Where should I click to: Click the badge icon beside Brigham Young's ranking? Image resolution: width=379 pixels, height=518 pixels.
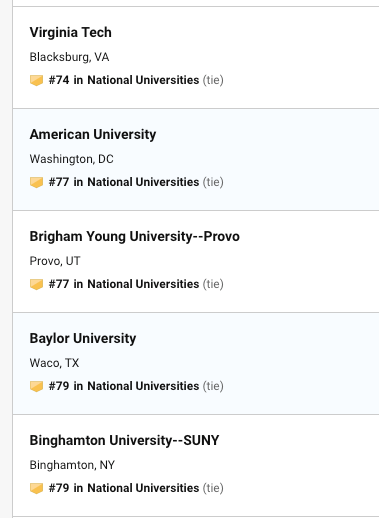point(36,284)
